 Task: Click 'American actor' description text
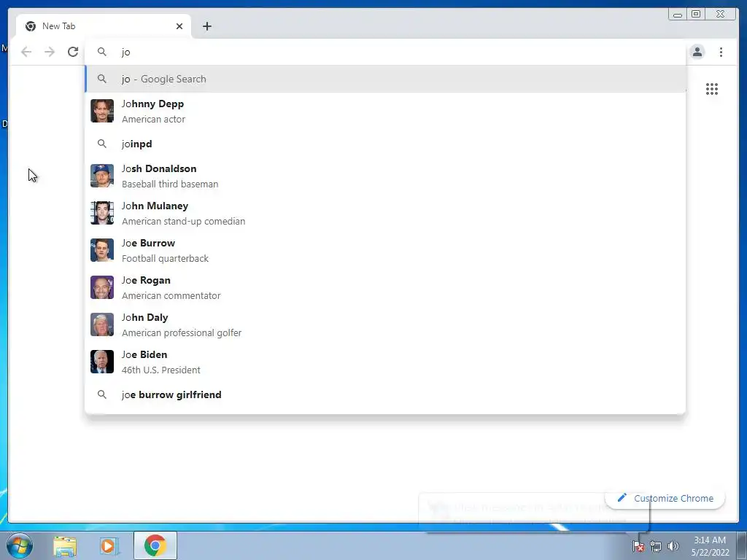[x=153, y=119]
